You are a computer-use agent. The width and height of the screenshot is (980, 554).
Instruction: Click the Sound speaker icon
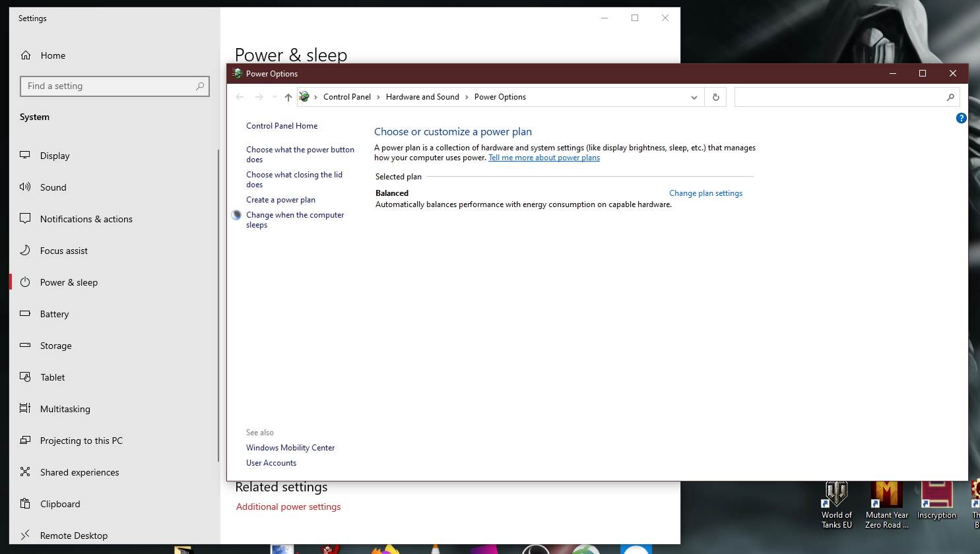(x=25, y=187)
